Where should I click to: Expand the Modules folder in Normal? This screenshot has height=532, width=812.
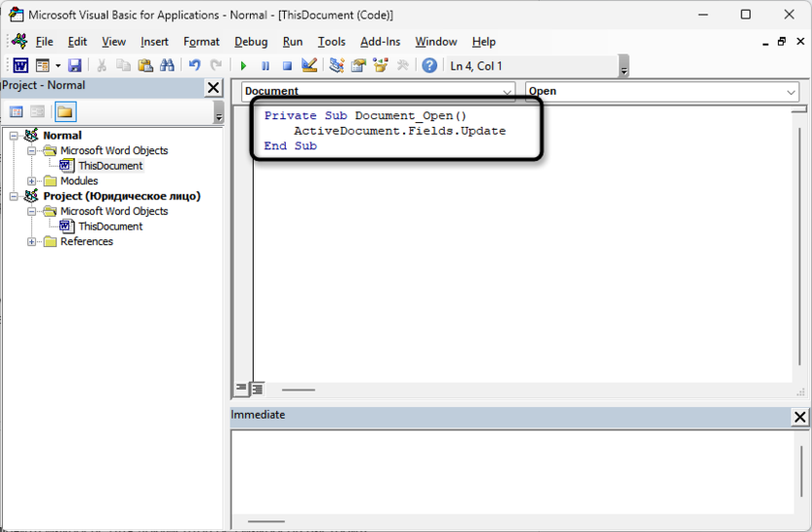tap(32, 181)
